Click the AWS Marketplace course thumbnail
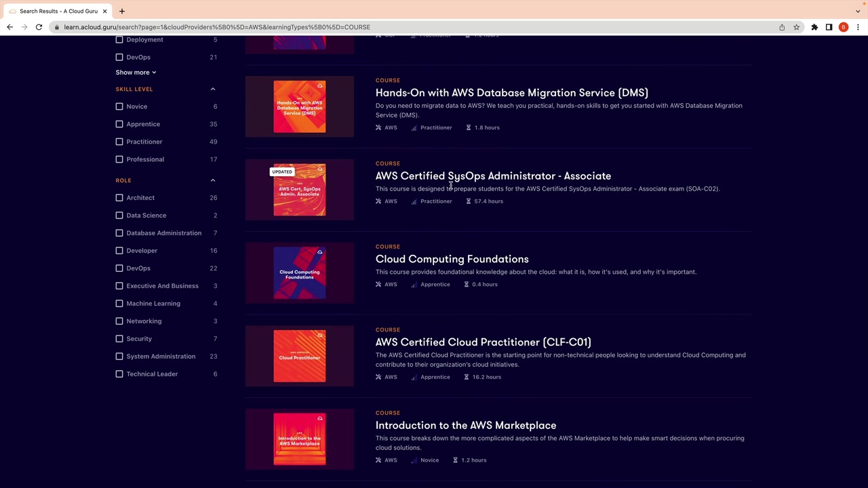 click(300, 439)
